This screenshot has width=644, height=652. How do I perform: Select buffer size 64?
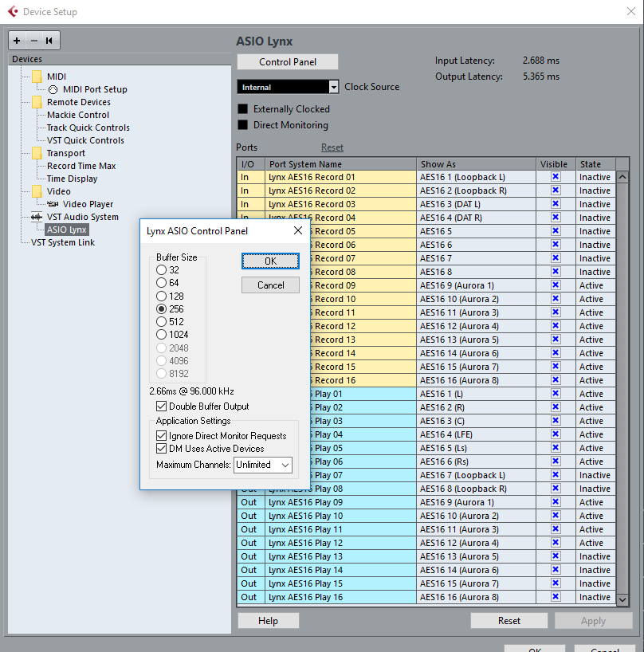(161, 283)
